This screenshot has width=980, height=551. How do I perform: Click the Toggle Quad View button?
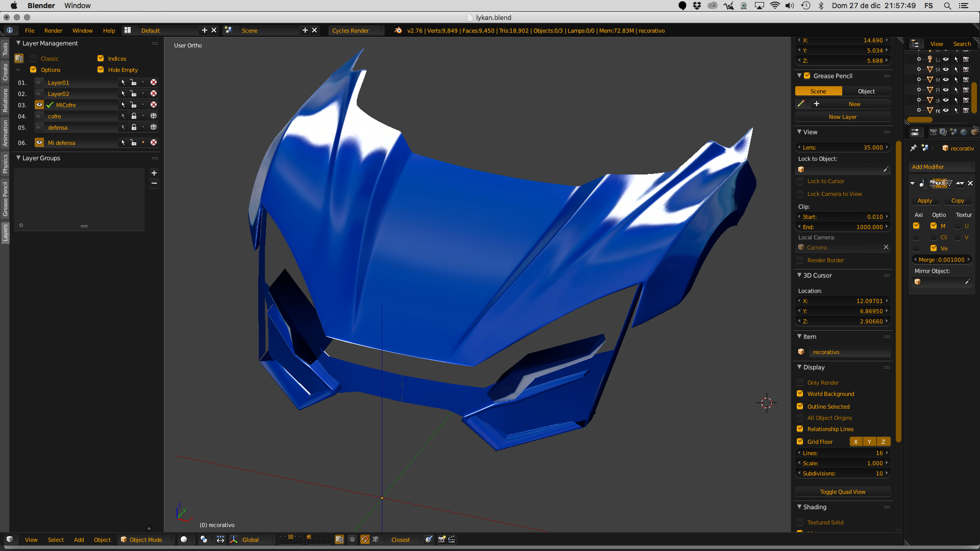click(x=842, y=492)
